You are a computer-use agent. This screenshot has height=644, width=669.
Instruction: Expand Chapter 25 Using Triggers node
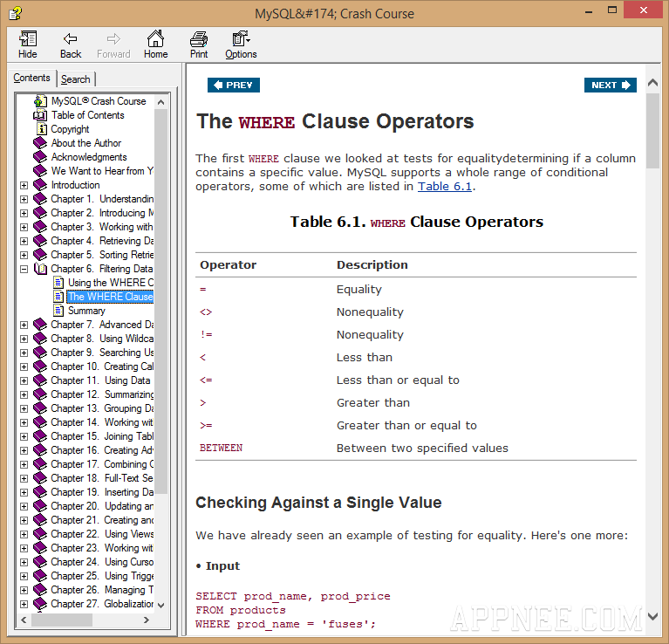pyautogui.click(x=24, y=576)
